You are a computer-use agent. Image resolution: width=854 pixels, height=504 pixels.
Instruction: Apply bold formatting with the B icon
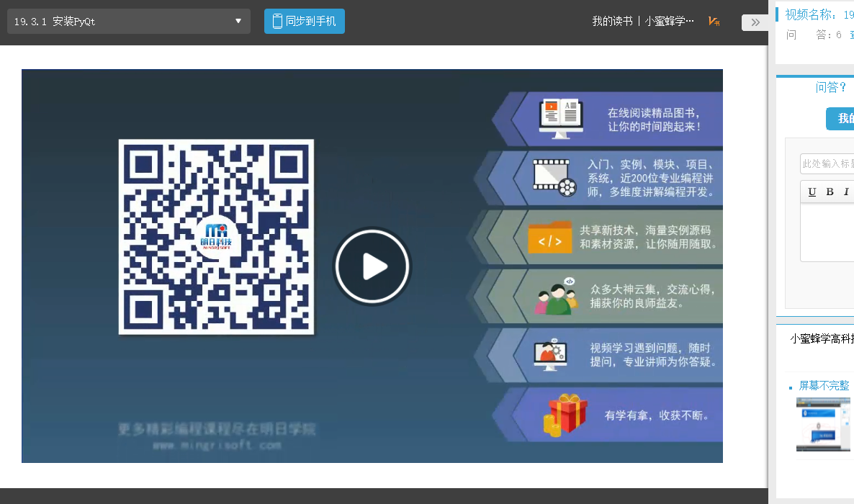pos(830,192)
